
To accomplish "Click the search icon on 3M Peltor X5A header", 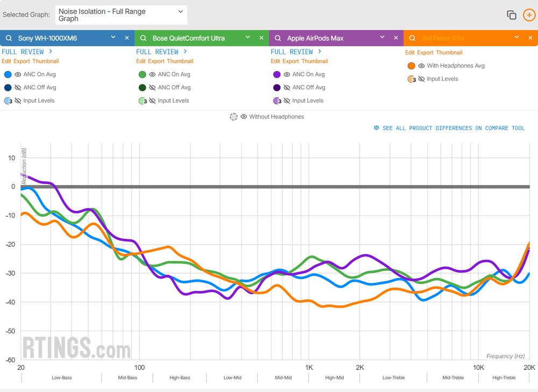I will tap(412, 38).
